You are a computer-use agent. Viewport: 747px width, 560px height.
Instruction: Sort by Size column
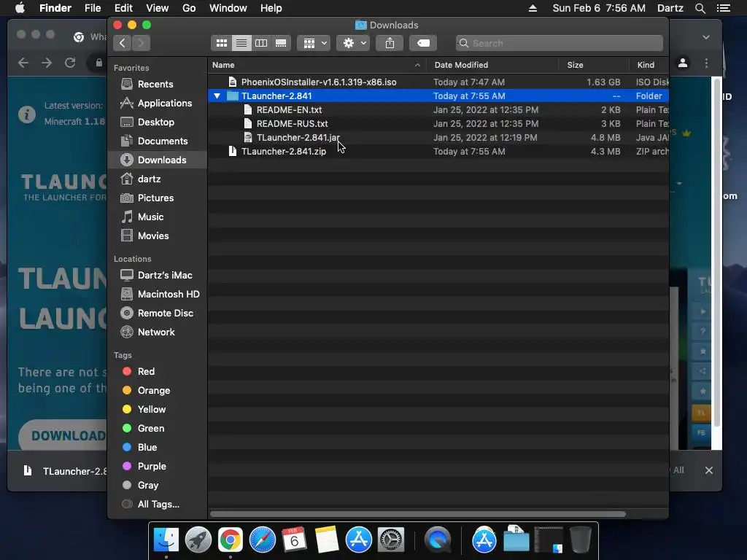594,65
